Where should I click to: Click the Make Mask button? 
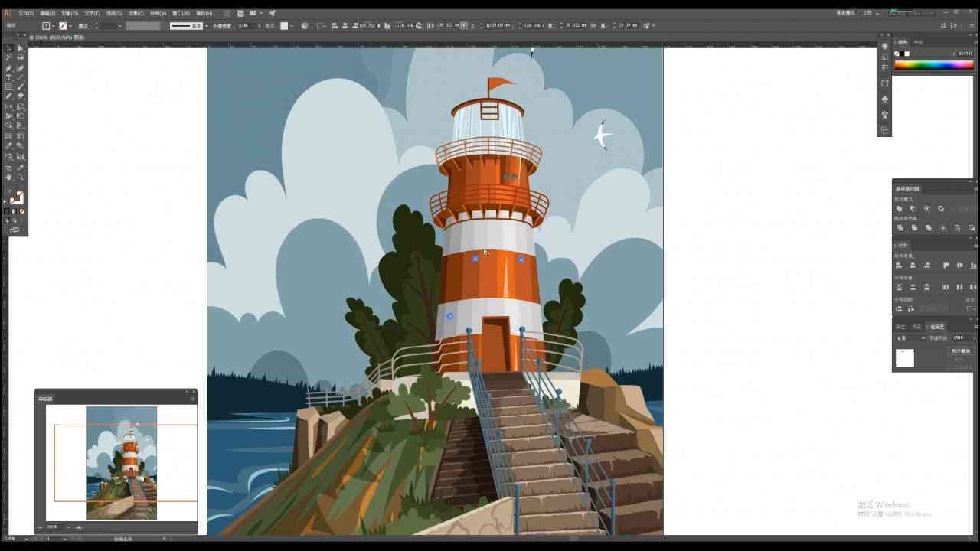[961, 350]
